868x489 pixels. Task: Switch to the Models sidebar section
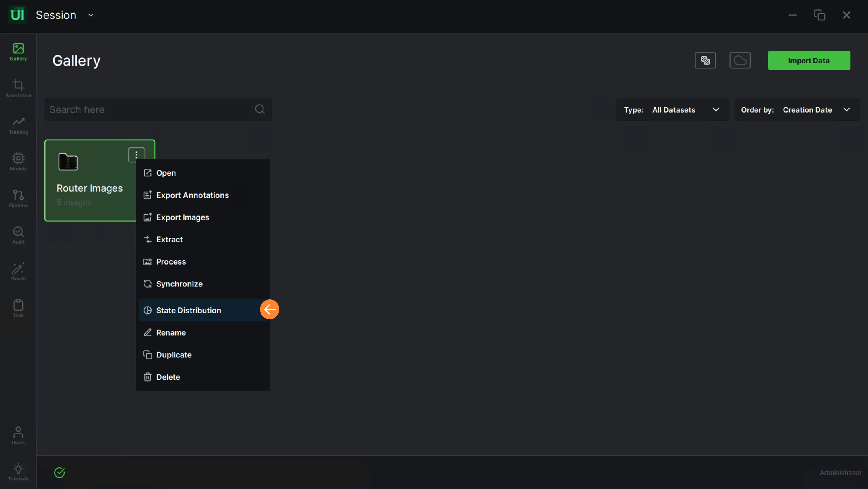click(x=18, y=162)
